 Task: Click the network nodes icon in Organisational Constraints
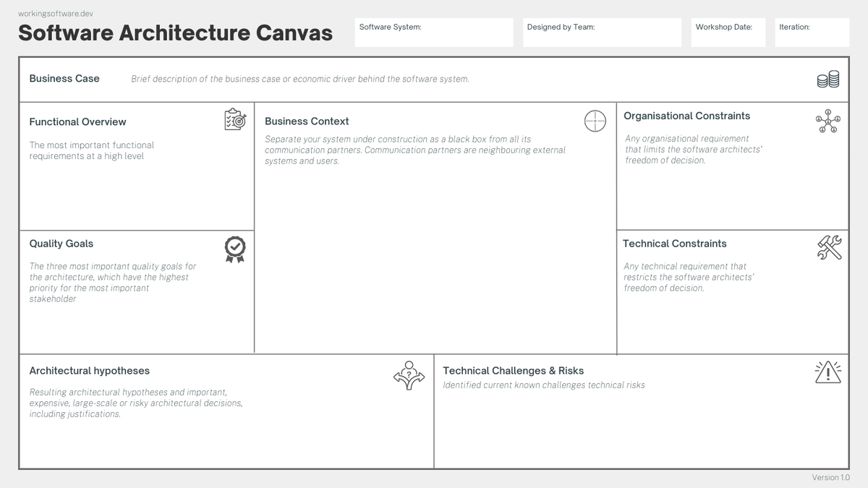click(x=827, y=121)
